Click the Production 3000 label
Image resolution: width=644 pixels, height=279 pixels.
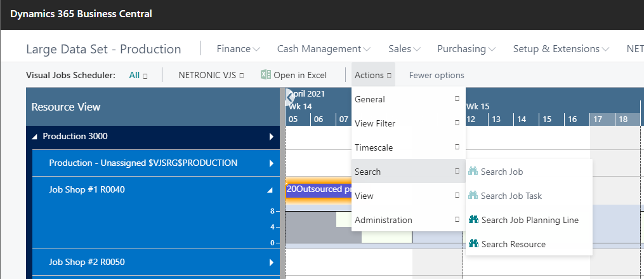point(75,136)
